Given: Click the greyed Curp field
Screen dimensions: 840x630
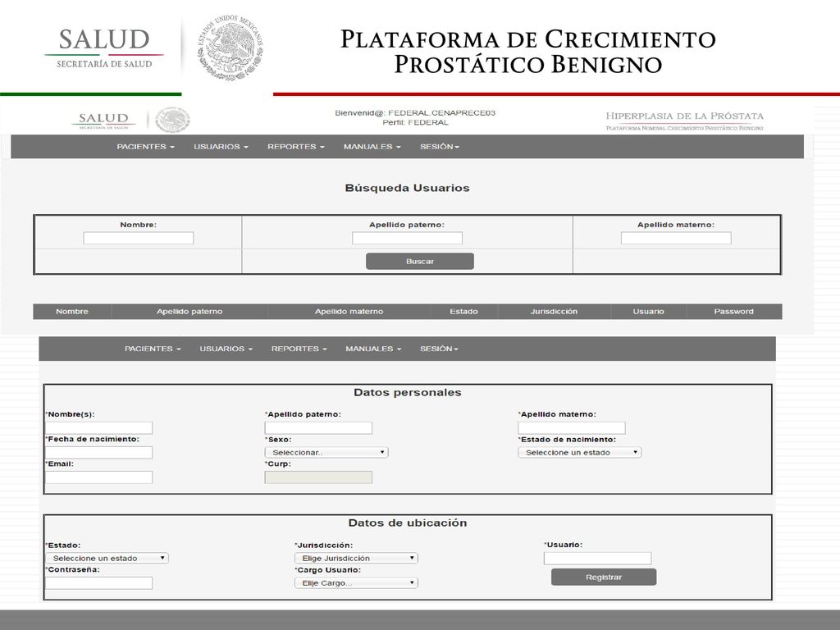Looking at the screenshot, I should coord(318,477).
